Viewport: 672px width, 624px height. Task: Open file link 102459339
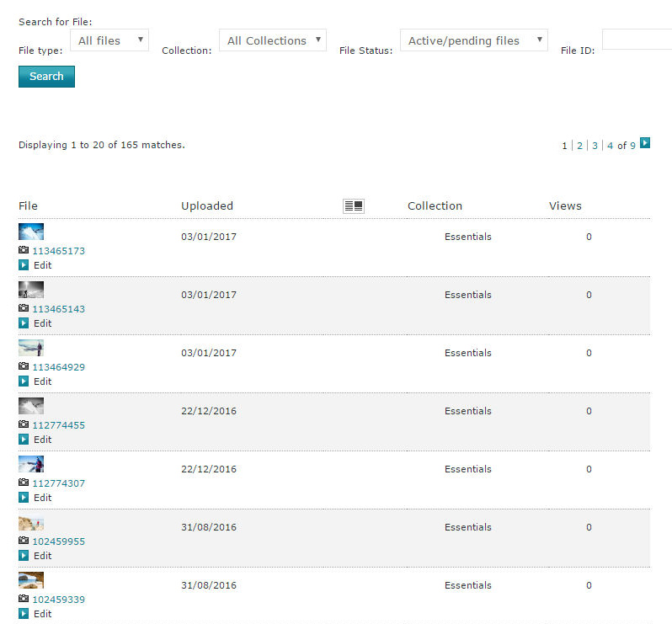(x=59, y=600)
